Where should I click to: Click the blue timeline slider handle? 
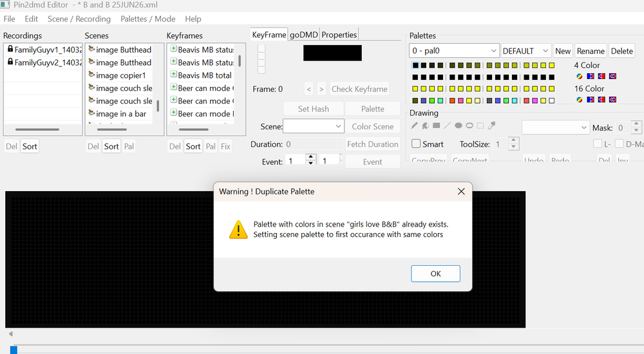(14, 350)
